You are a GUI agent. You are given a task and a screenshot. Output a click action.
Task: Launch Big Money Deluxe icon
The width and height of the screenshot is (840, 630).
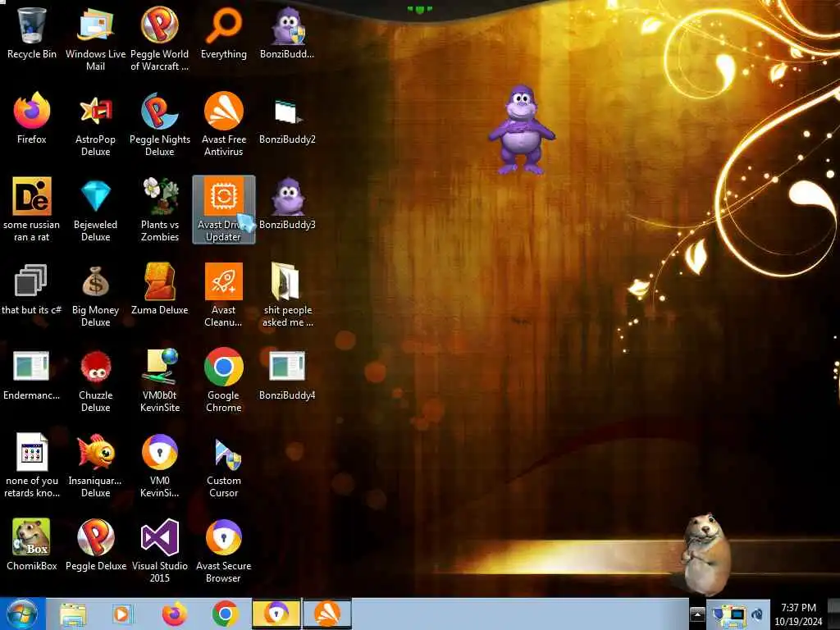(95, 294)
